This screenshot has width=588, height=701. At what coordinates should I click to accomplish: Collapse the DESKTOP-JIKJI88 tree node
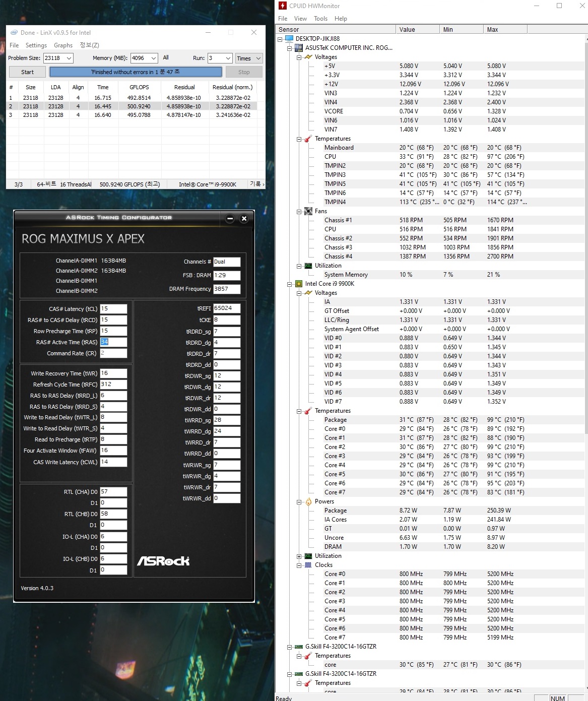(x=280, y=39)
